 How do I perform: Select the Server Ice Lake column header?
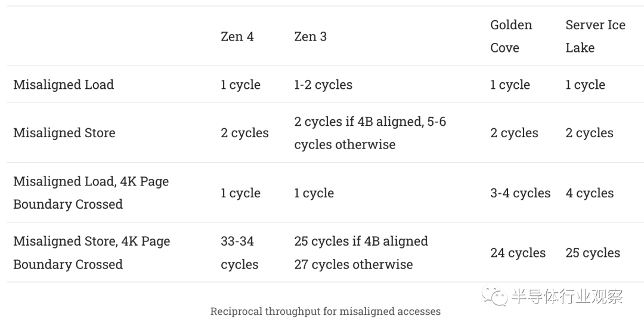coord(595,36)
